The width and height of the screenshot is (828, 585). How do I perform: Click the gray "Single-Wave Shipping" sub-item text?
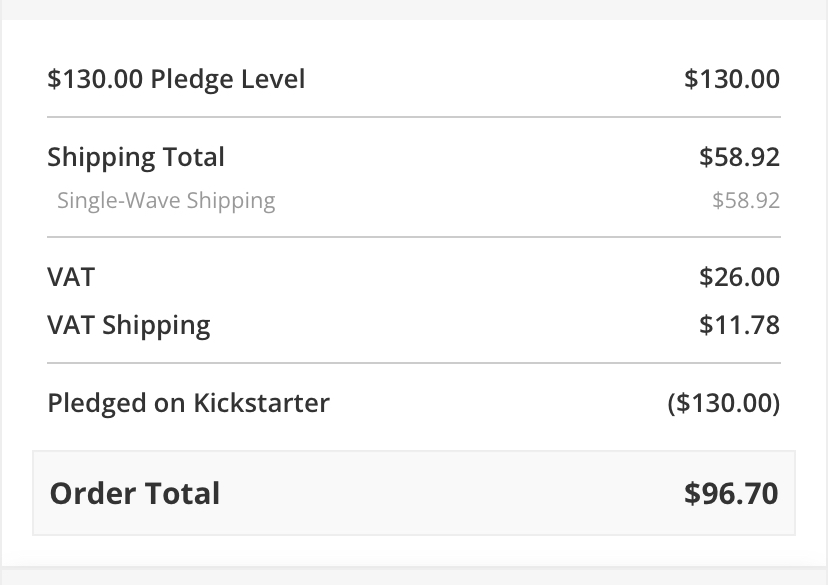pos(166,200)
